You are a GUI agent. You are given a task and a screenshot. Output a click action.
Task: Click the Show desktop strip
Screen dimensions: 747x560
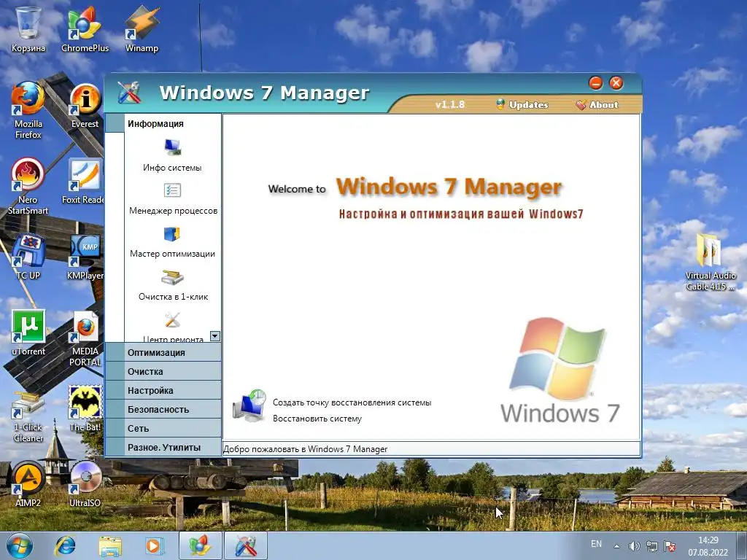742,545
